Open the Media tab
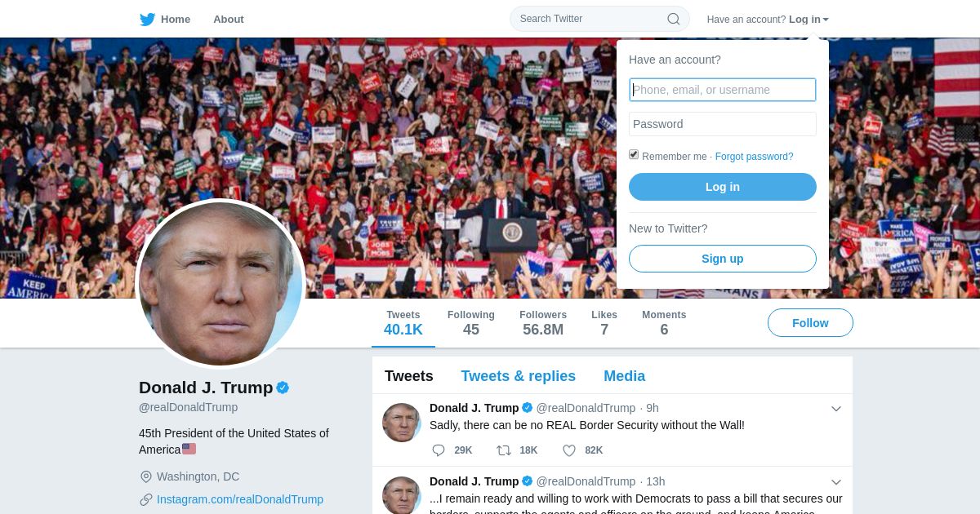 click(x=624, y=376)
